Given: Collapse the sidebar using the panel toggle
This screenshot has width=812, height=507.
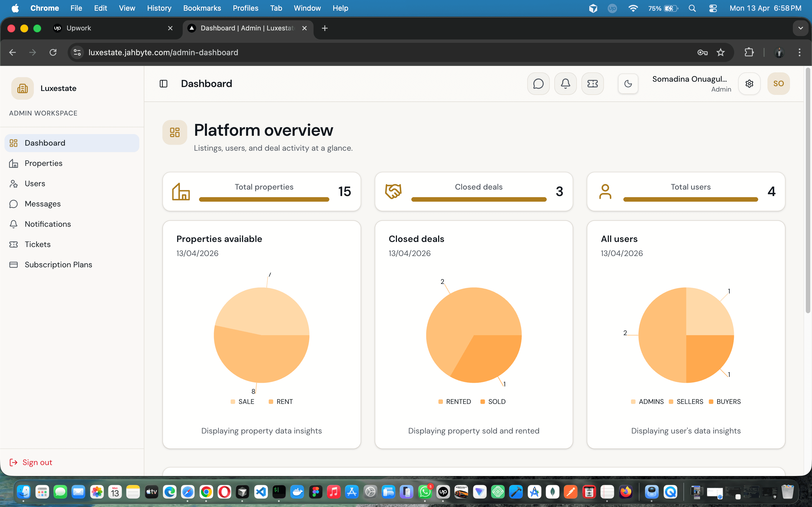Looking at the screenshot, I should pos(164,83).
